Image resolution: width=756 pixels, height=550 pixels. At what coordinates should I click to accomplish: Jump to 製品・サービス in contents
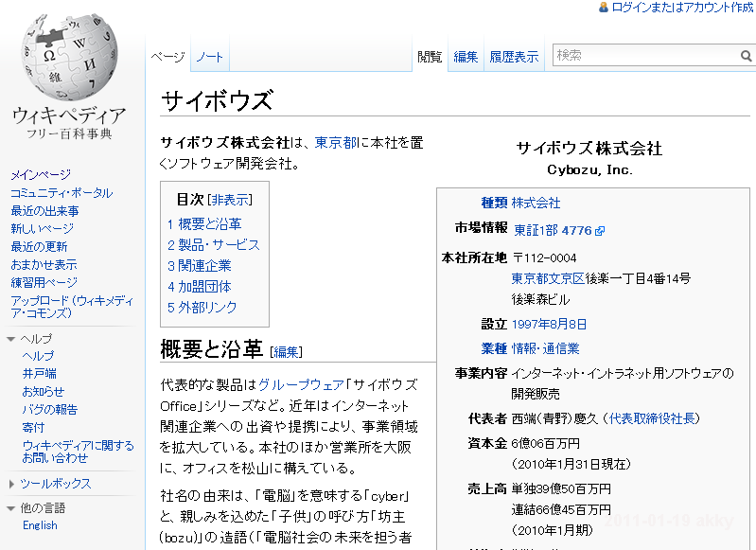pyautogui.click(x=213, y=244)
